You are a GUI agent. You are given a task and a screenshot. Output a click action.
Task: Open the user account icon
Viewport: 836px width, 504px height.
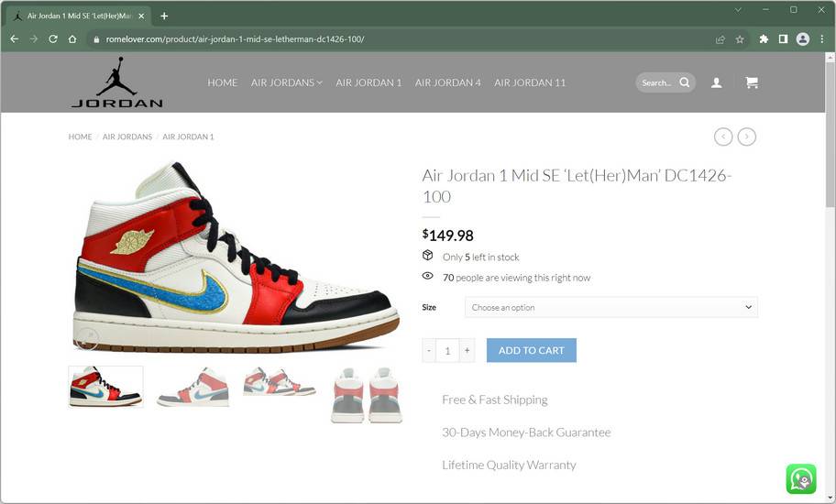pos(717,82)
